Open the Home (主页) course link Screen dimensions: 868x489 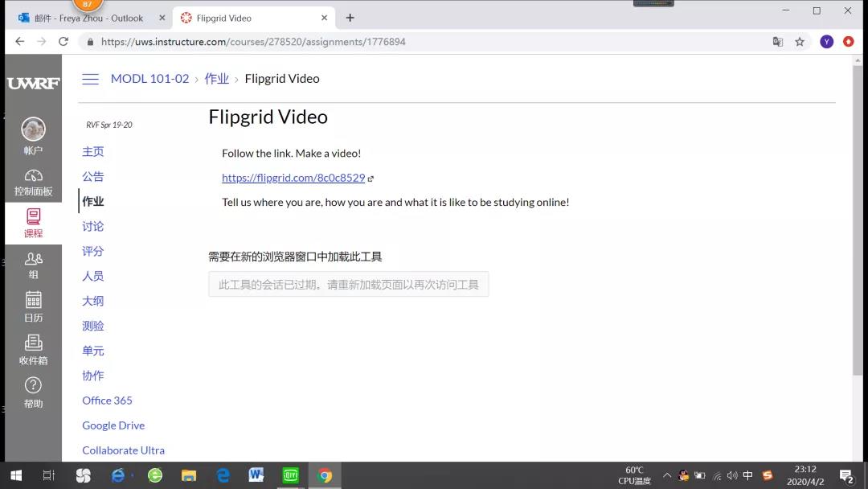93,151
